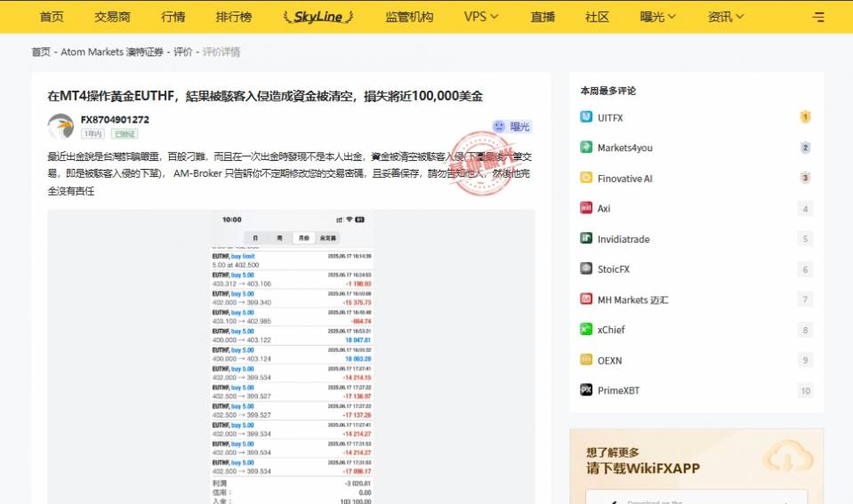Viewport: 853px width, 504px height.
Task: Open username FX8704901272 profile link
Action: click(115, 120)
